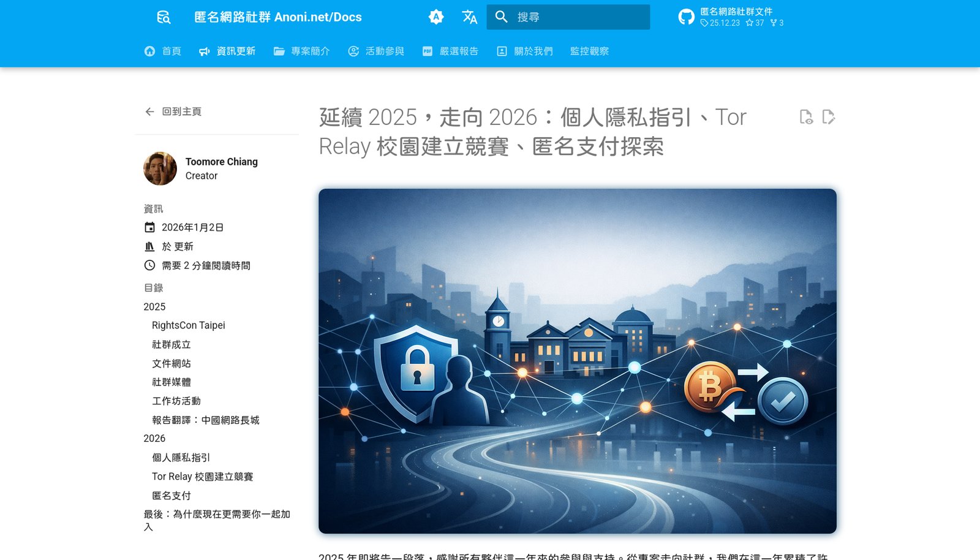Click the site logo icon in header
Image resolution: width=980 pixels, height=560 pixels.
click(x=164, y=17)
